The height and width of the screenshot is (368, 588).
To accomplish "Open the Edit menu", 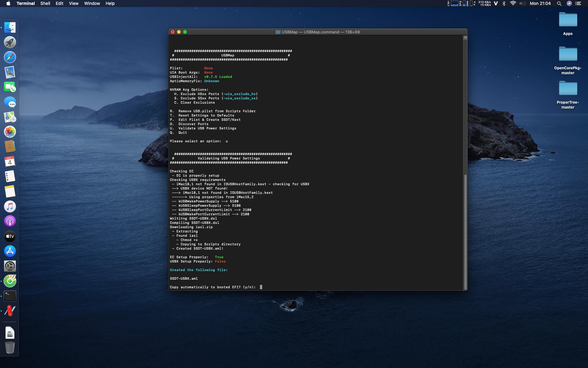I will tap(59, 3).
